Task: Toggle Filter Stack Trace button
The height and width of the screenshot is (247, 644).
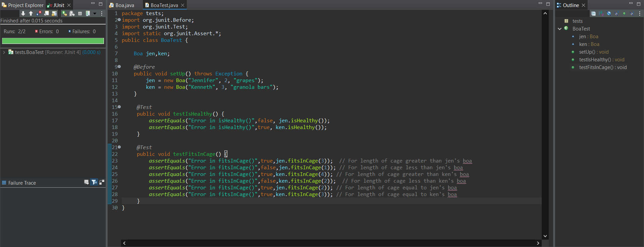Action: coord(94,182)
